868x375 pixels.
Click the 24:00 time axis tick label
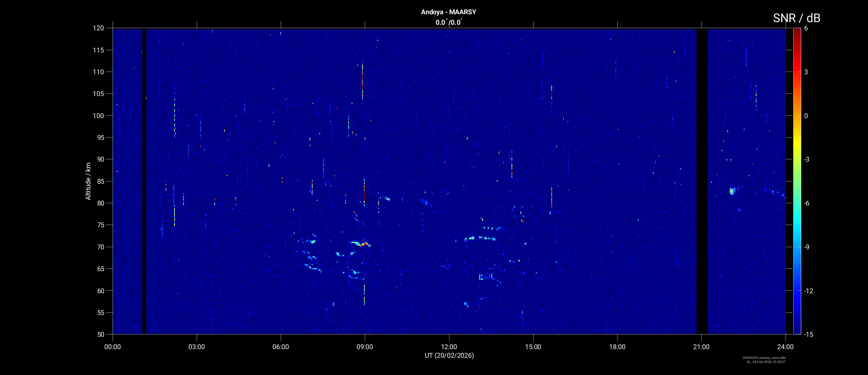click(785, 347)
